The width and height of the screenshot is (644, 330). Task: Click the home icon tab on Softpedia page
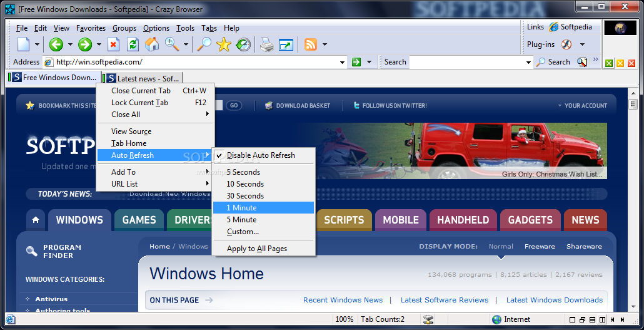point(36,220)
